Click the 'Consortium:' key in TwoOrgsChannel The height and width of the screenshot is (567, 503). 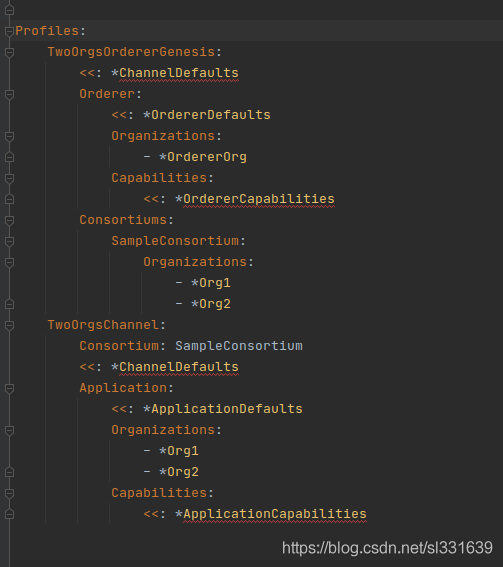click(123, 345)
